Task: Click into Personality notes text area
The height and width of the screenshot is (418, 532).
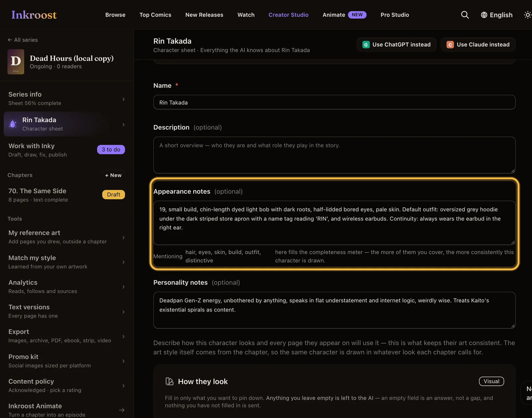Action: pos(334,310)
